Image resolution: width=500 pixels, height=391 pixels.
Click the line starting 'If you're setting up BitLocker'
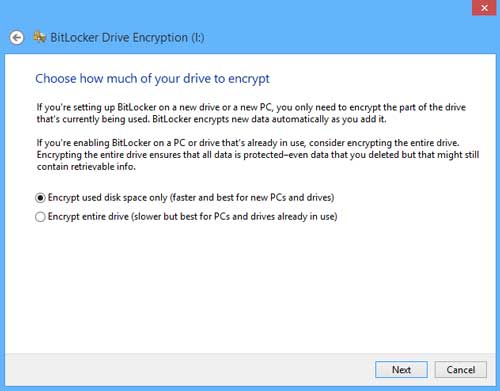pyautogui.click(x=251, y=107)
